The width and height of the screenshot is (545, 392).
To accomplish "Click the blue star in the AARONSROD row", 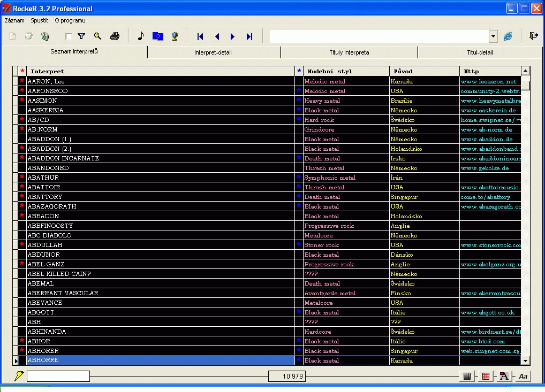I will [x=299, y=90].
